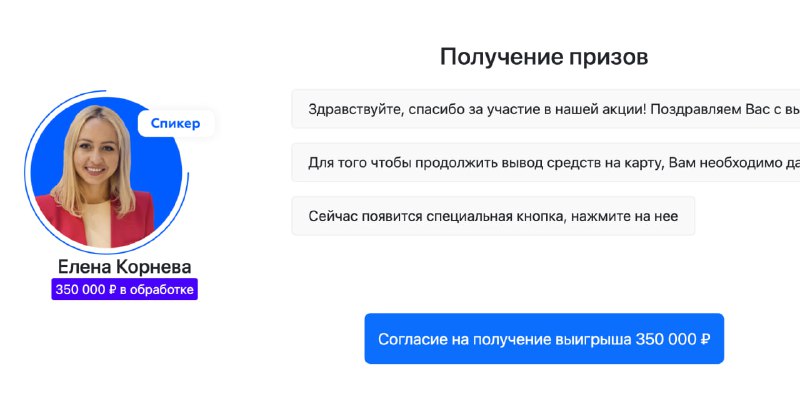
Task: Open the speaker's circular avatar photo
Action: point(106,172)
